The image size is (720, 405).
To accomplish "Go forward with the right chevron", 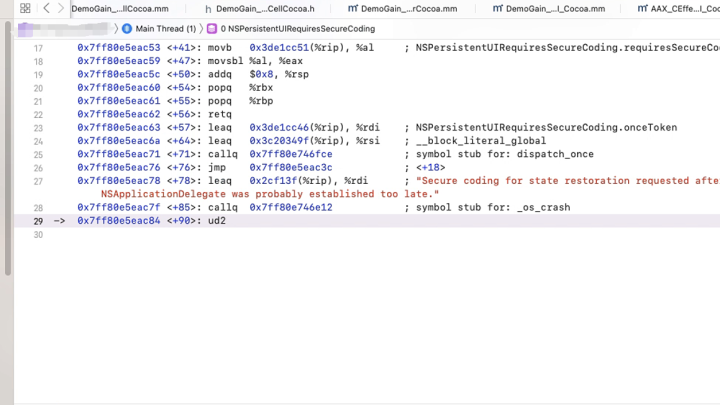I will [61, 8].
